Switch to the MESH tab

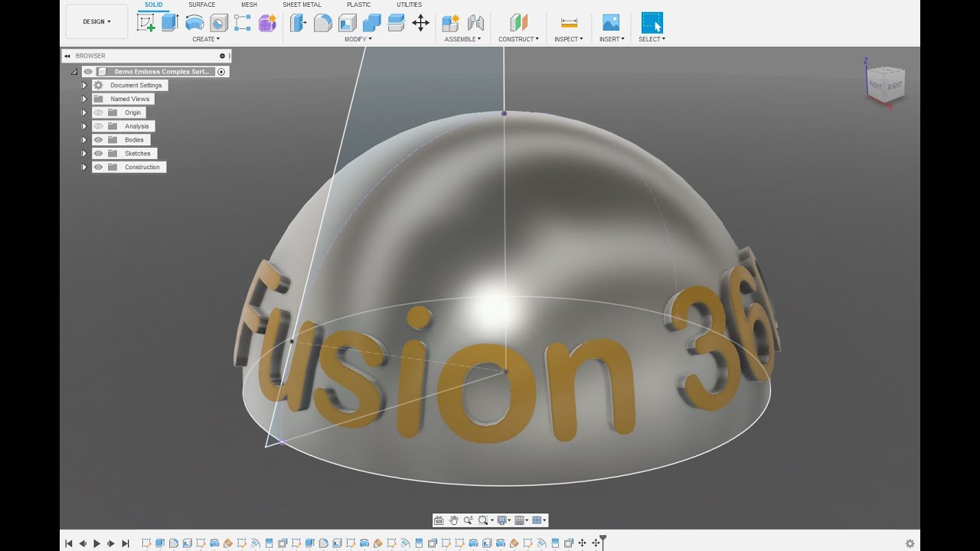point(249,5)
